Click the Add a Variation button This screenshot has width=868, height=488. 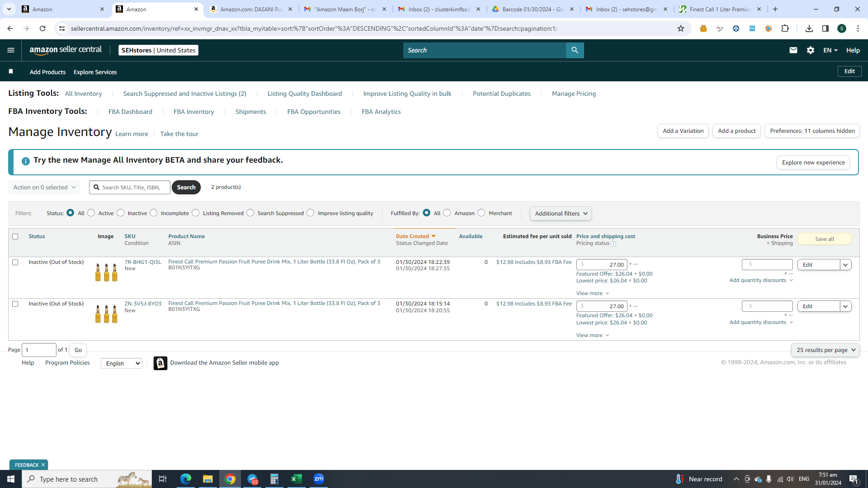coord(683,131)
